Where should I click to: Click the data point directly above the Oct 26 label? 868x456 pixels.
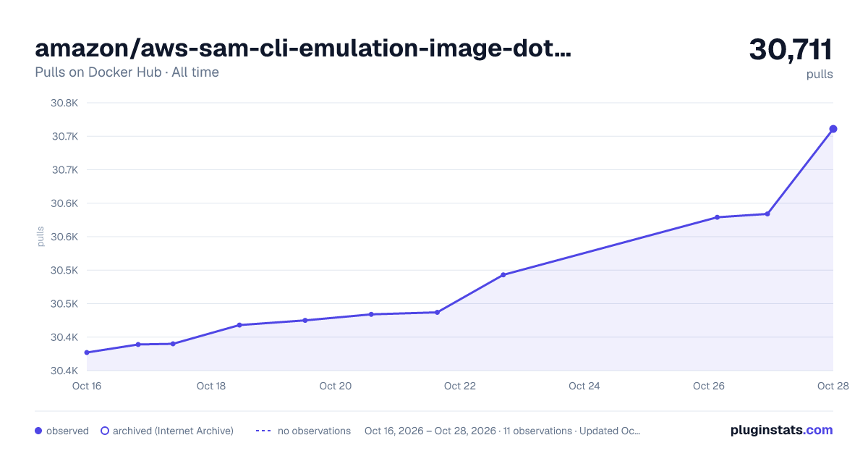tap(717, 217)
